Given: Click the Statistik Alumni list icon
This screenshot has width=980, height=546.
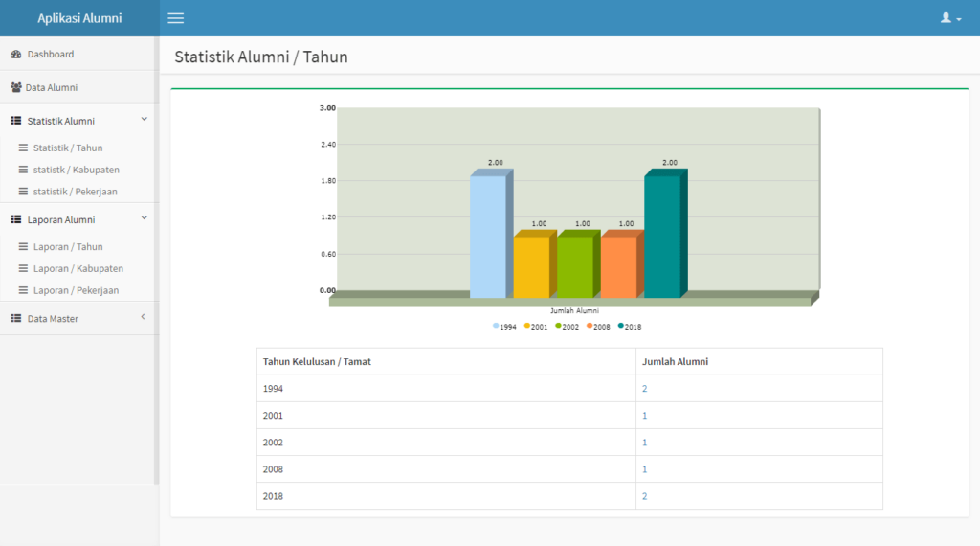Looking at the screenshot, I should tap(16, 121).
